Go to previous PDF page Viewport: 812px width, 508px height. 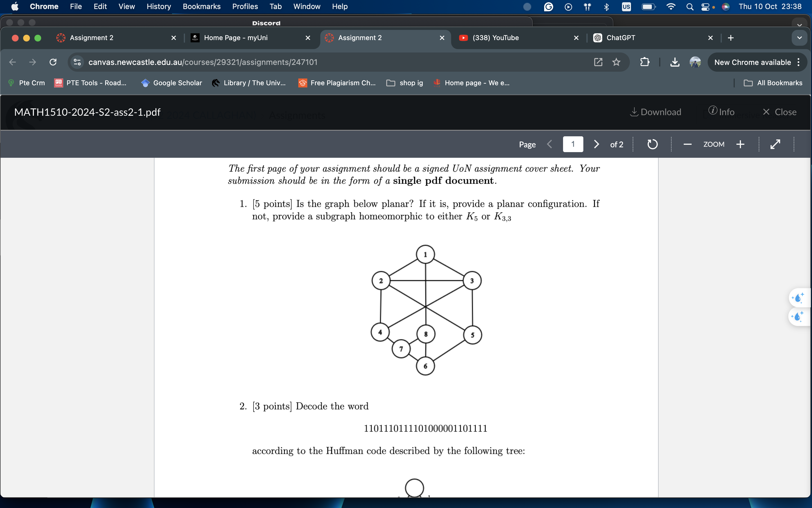549,144
